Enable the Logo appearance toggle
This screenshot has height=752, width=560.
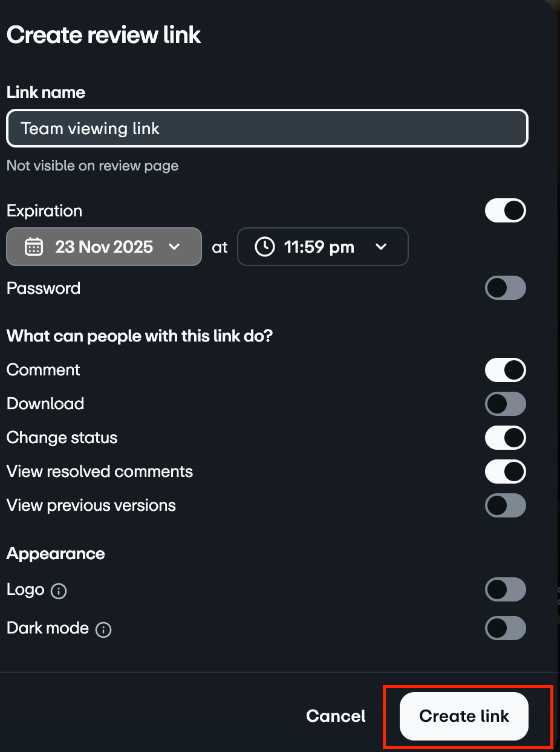(506, 589)
